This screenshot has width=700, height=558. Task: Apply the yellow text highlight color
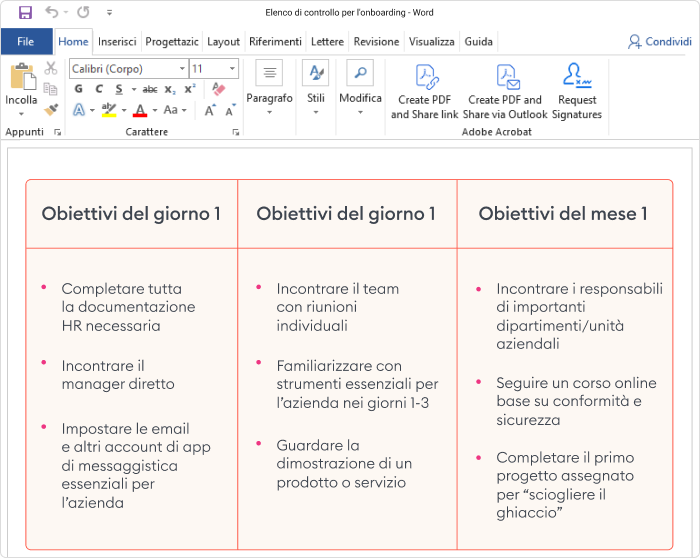point(109,109)
